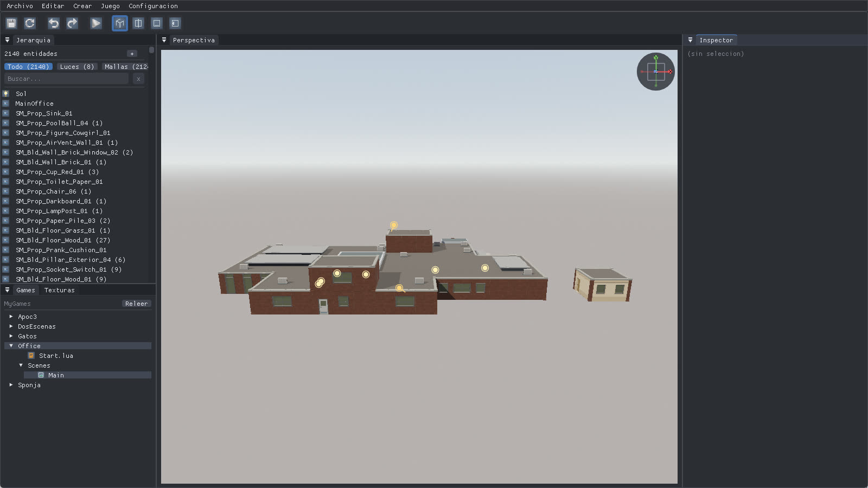Open the Editar menu
The image size is (868, 488).
pyautogui.click(x=53, y=6)
